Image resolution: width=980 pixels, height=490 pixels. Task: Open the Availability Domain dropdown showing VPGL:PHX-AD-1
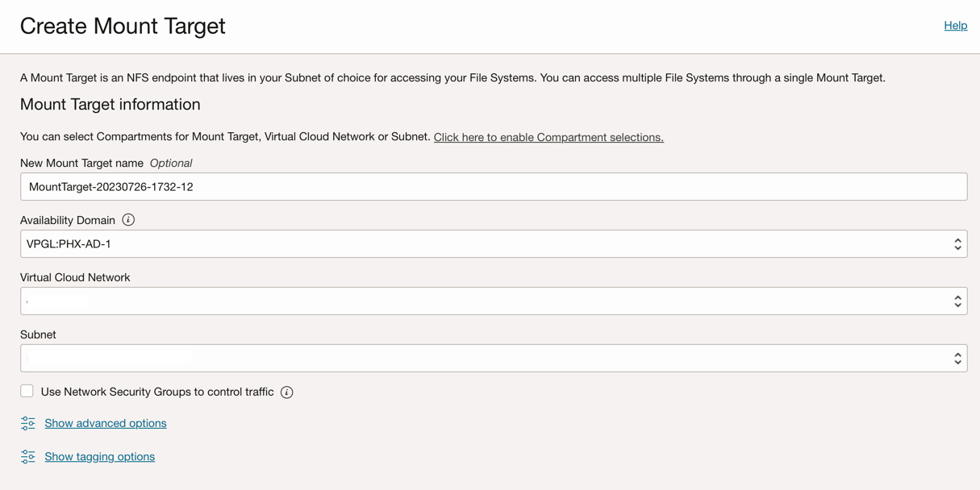pos(484,244)
